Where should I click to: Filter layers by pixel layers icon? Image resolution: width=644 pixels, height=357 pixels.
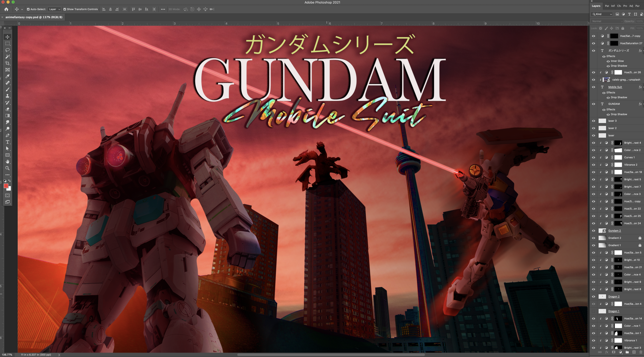point(617,14)
